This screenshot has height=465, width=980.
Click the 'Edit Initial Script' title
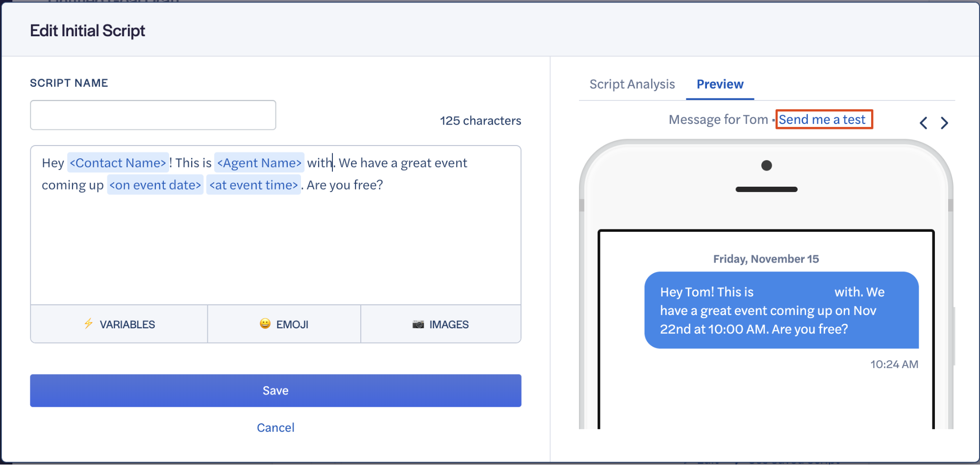pyautogui.click(x=88, y=31)
